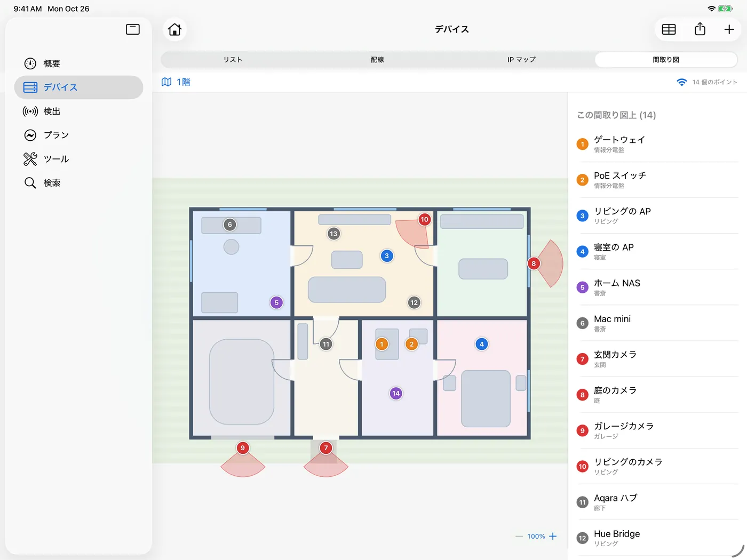Tap the home icon button
747x560 pixels.
click(174, 29)
